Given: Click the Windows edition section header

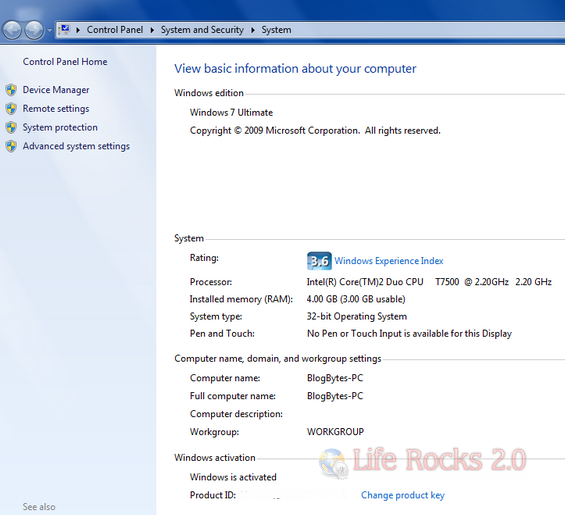Looking at the screenshot, I should (x=209, y=93).
